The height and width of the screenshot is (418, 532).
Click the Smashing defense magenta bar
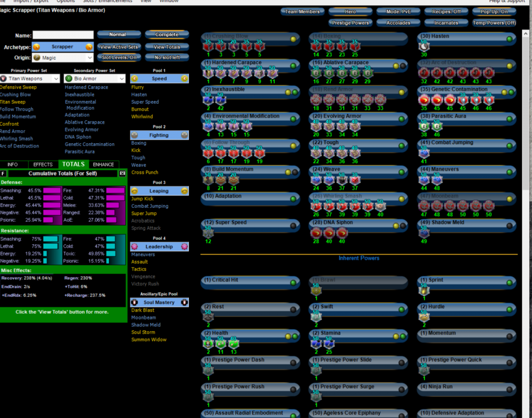[x=52, y=190]
